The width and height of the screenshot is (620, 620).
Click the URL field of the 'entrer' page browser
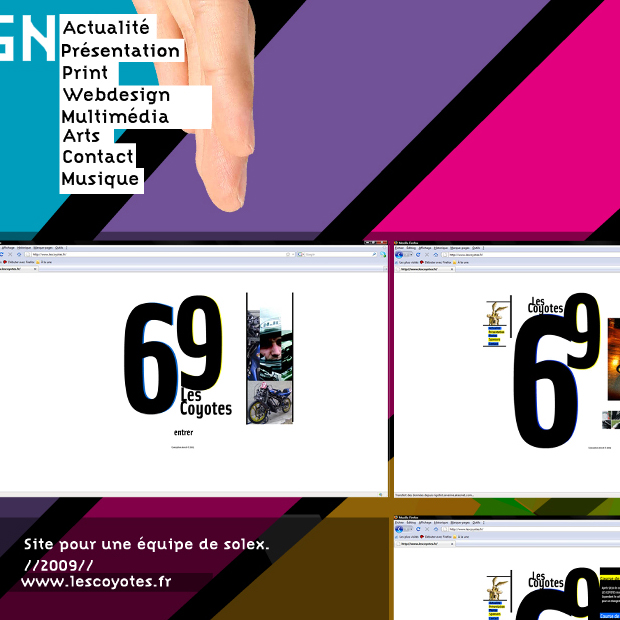click(160, 254)
